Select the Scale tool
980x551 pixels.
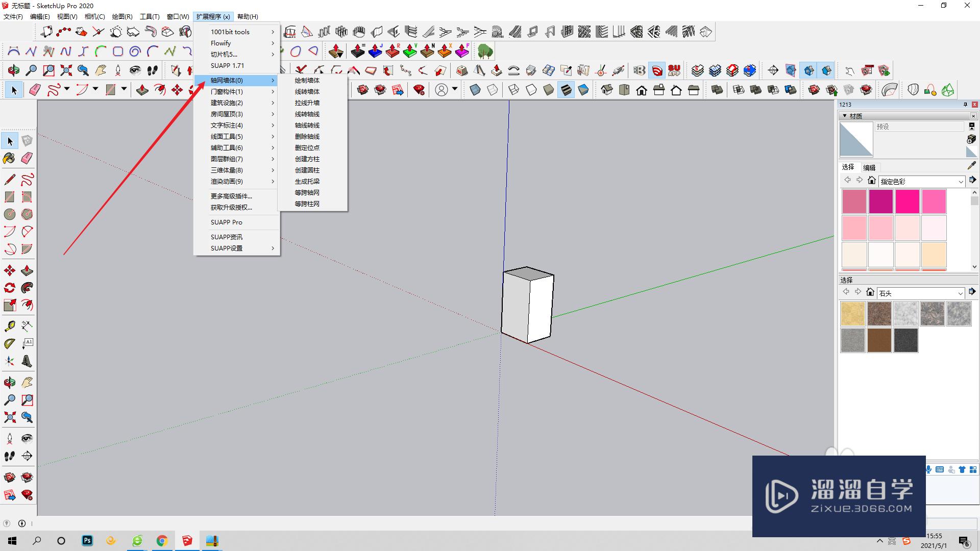[10, 305]
